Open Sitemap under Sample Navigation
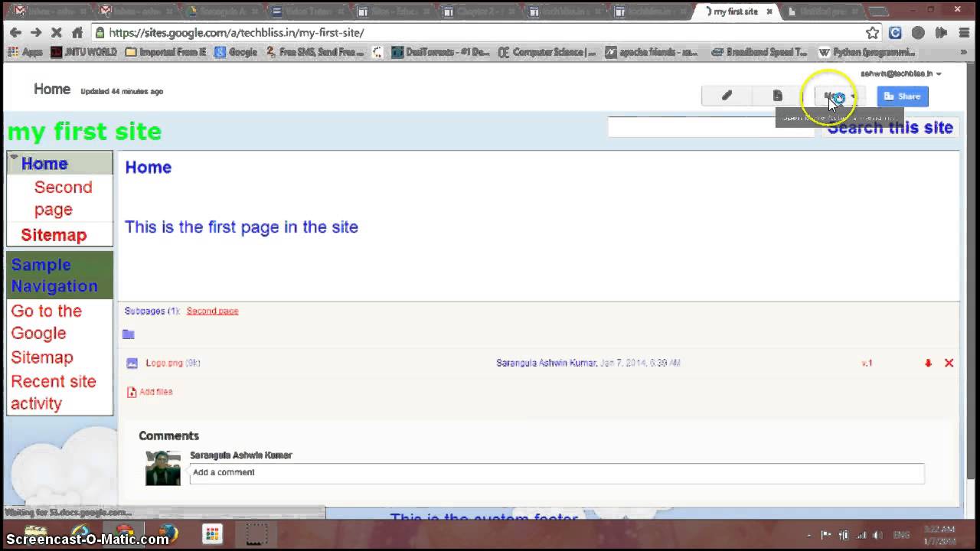Image resolution: width=980 pixels, height=551 pixels. tap(42, 357)
